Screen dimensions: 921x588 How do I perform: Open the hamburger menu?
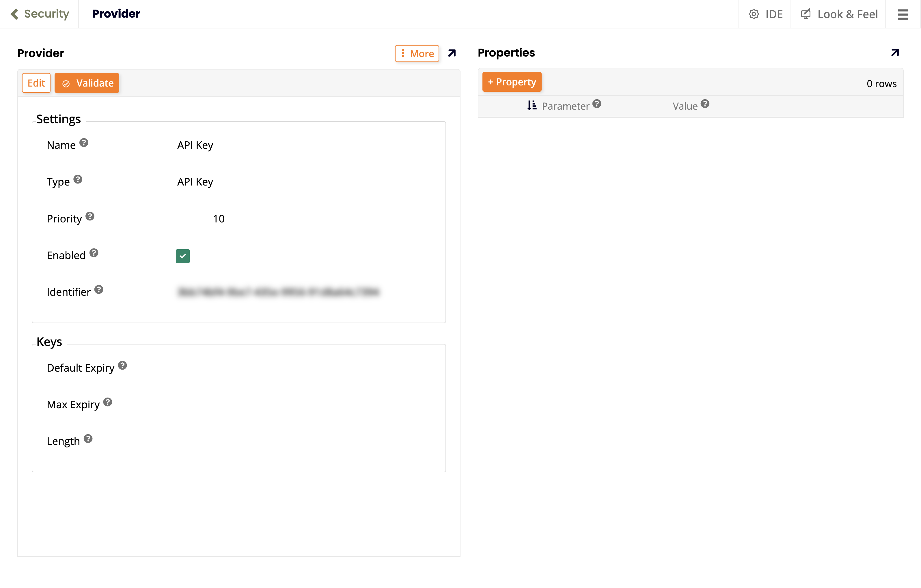coord(903,14)
